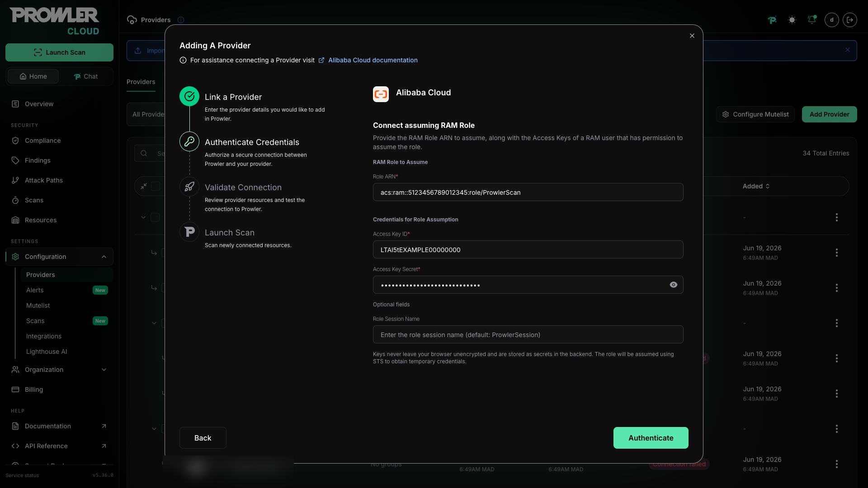Click the Prowler Cloud logo
Screen dimensions: 868x488
point(54,21)
